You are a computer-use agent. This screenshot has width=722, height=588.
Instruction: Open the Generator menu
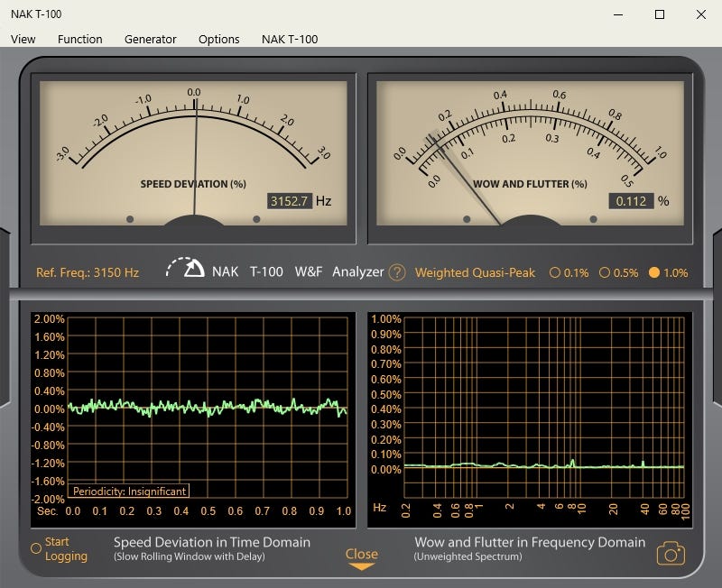(151, 39)
